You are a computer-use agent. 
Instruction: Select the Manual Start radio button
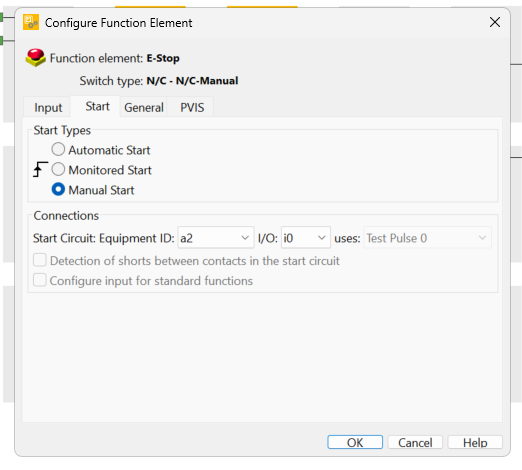(58, 189)
